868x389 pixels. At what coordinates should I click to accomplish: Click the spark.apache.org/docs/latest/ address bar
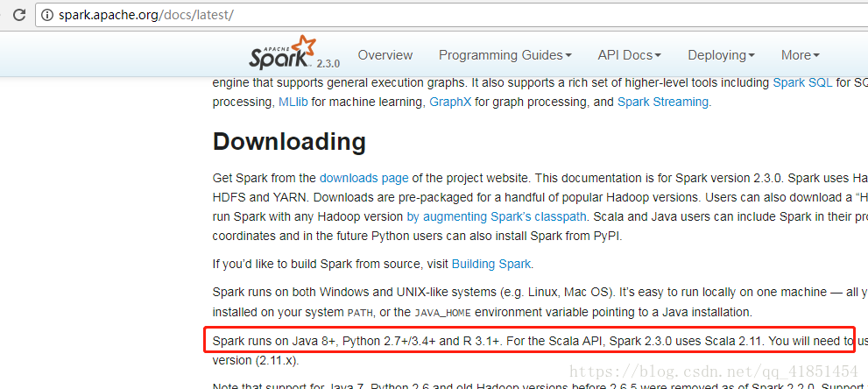(x=451, y=15)
